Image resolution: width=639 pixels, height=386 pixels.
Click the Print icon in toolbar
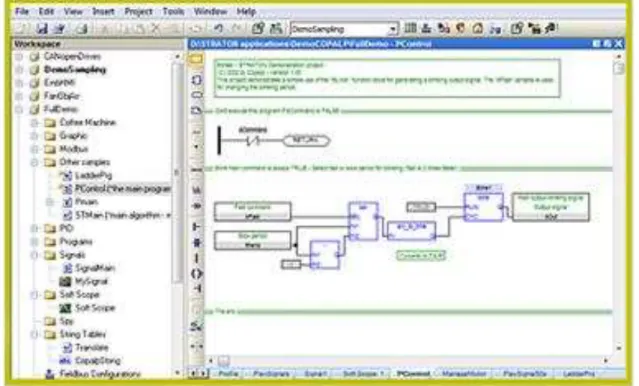click(x=82, y=29)
